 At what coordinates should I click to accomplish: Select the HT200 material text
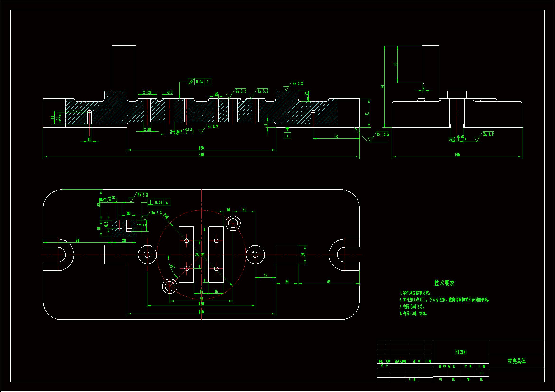(461, 352)
